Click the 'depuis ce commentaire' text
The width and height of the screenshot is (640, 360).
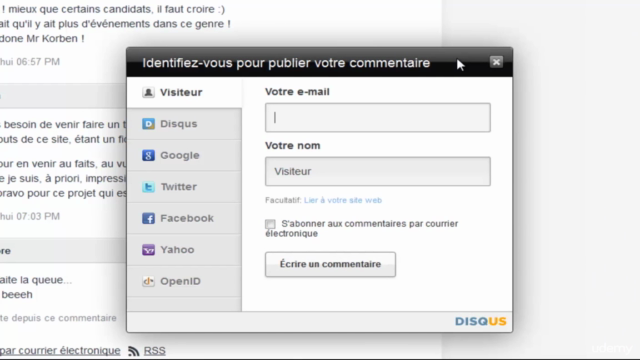coord(64,318)
